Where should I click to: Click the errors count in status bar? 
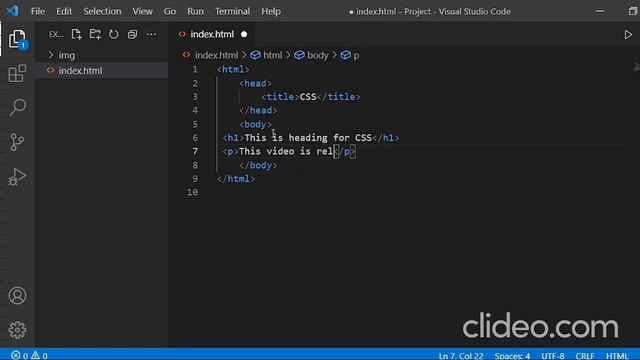pos(20,356)
